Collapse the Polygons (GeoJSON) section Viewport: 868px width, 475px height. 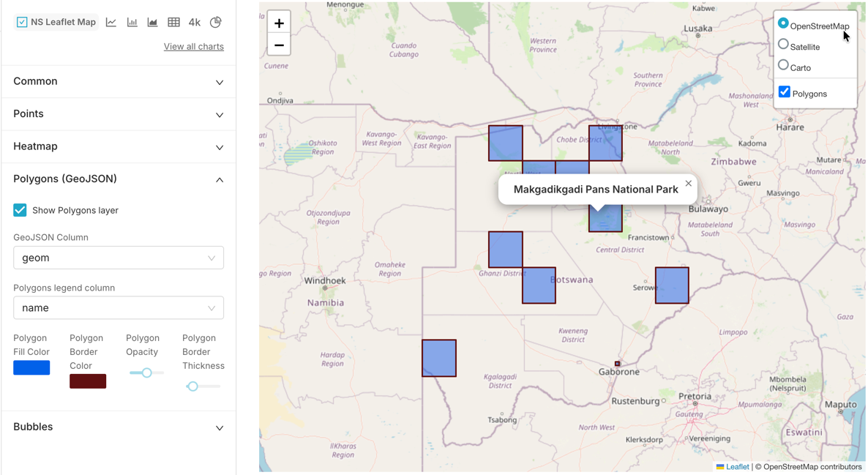click(119, 179)
